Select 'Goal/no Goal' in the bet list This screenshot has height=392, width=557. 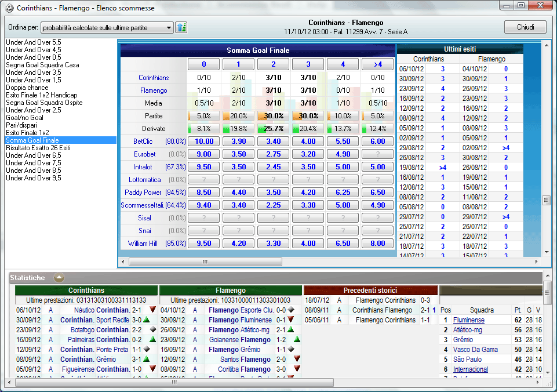coord(24,118)
